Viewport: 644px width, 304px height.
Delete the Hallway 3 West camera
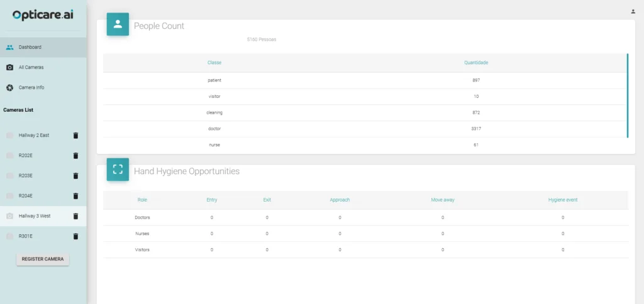pyautogui.click(x=75, y=216)
